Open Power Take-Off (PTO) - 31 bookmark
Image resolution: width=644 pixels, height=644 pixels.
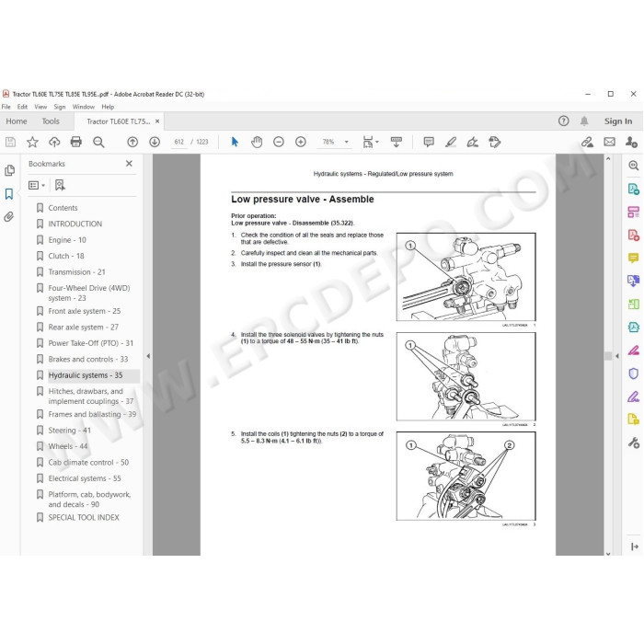click(91, 343)
